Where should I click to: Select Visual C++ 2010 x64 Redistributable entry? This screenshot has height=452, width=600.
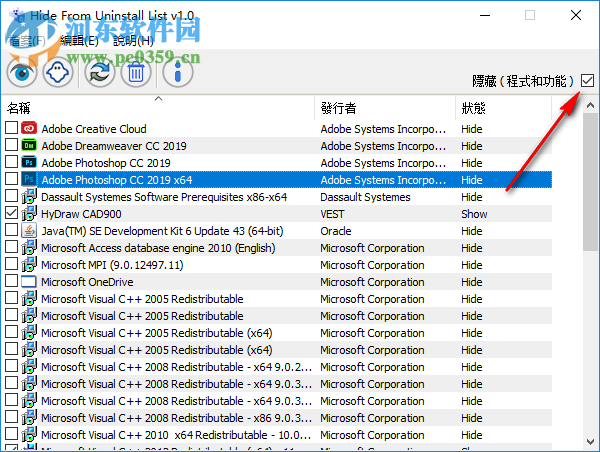[176, 435]
